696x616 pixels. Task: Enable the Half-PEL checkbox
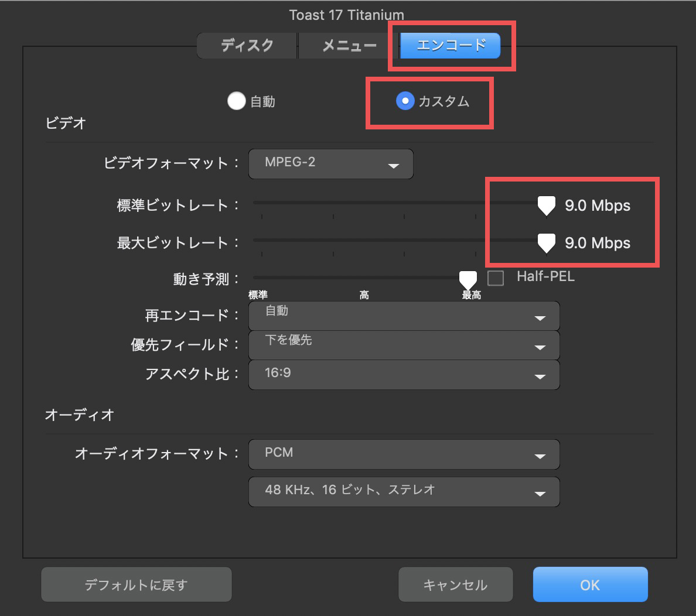pyautogui.click(x=496, y=278)
